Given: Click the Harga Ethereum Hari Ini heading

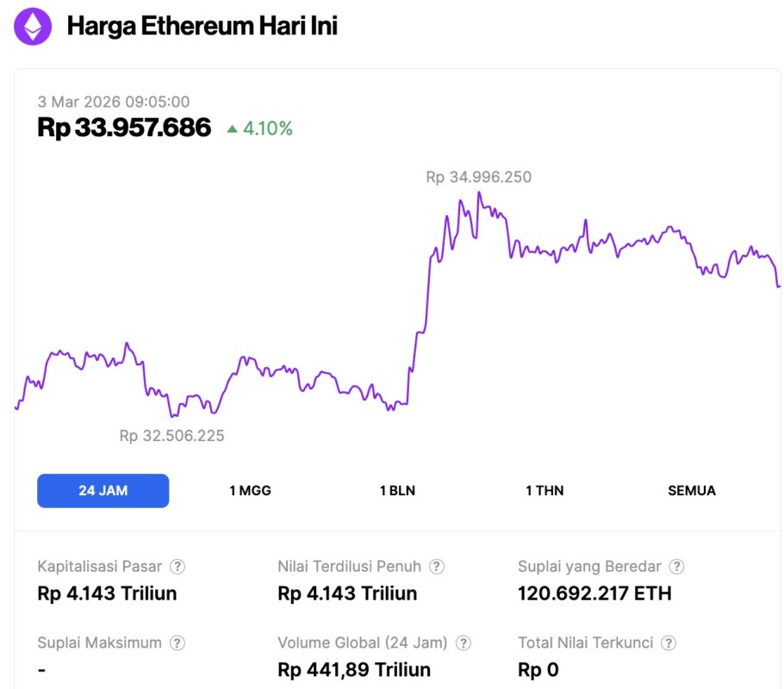Looking at the screenshot, I should pyautogui.click(x=202, y=27).
